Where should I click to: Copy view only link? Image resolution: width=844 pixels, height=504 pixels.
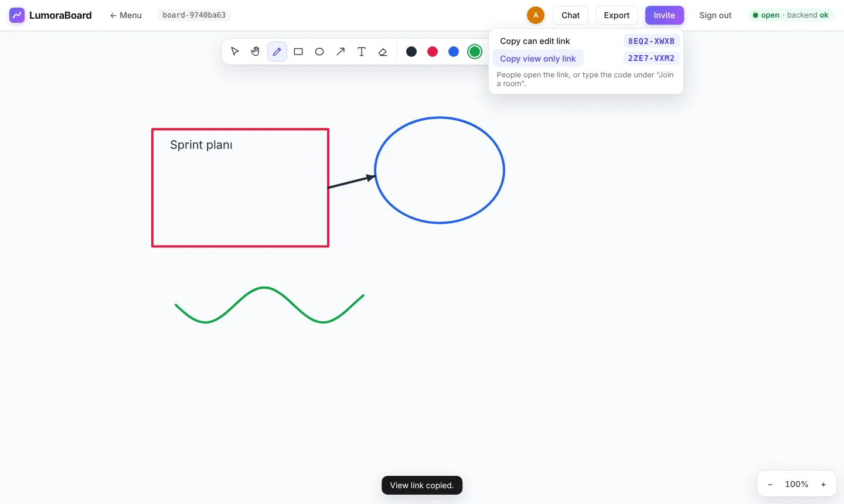538,59
